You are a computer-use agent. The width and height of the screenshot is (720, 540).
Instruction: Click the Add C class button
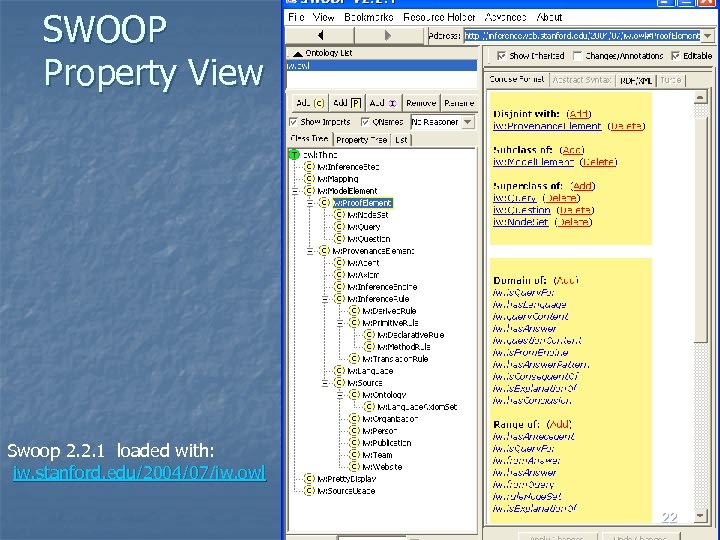point(310,103)
